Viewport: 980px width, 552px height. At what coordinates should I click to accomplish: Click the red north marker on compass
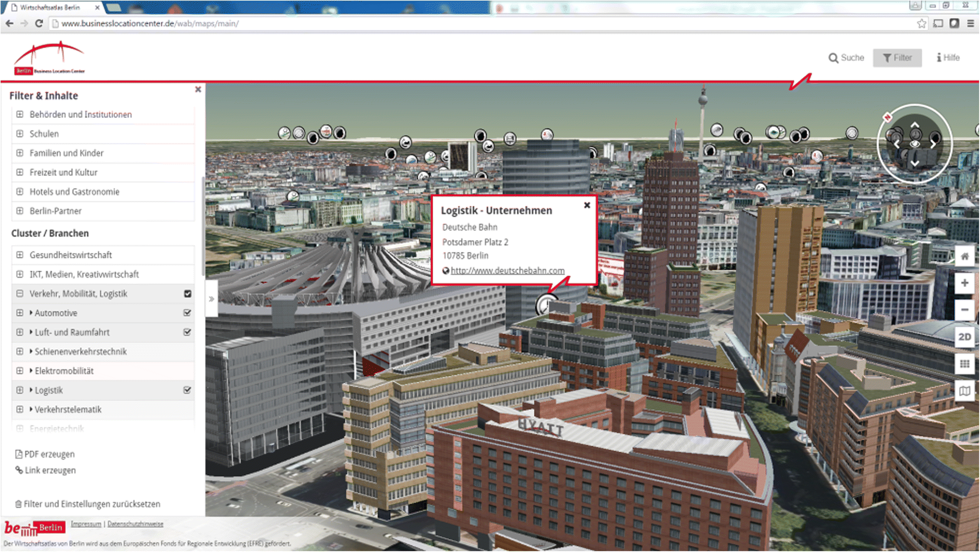point(887,117)
